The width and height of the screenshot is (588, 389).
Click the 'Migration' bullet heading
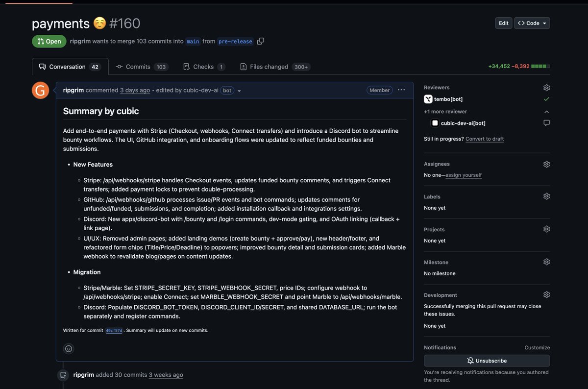point(87,272)
